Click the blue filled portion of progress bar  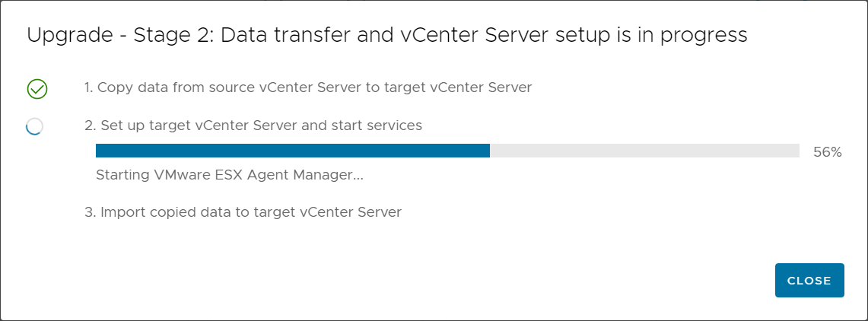point(293,151)
